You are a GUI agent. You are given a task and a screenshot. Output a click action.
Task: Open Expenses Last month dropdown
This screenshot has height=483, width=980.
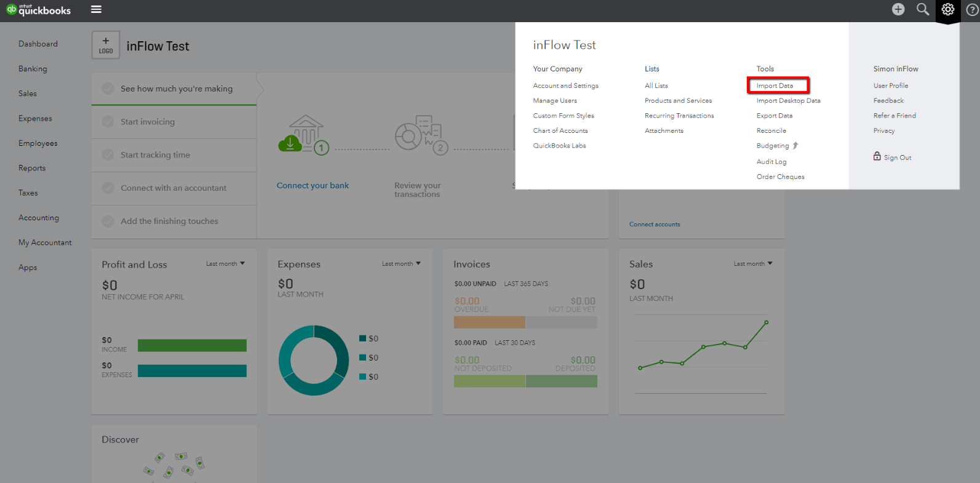[x=401, y=263]
